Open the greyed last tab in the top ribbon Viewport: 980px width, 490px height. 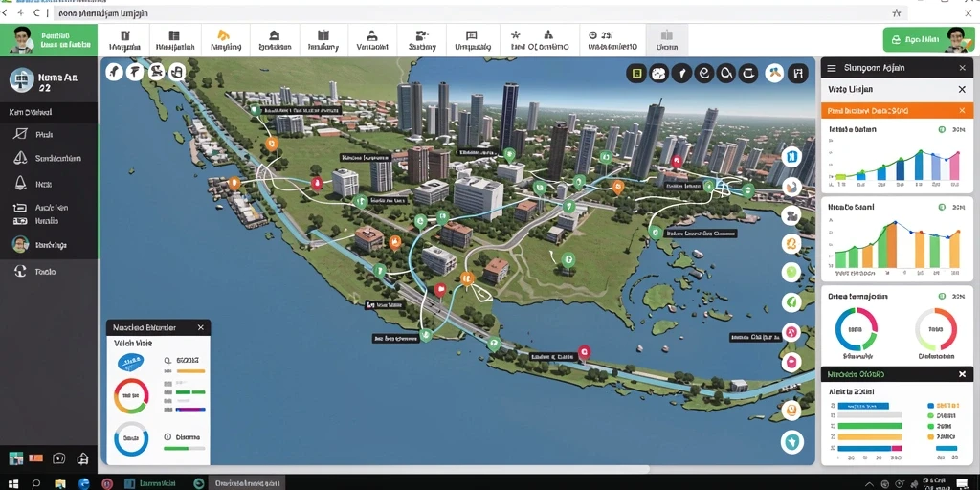[x=667, y=40]
